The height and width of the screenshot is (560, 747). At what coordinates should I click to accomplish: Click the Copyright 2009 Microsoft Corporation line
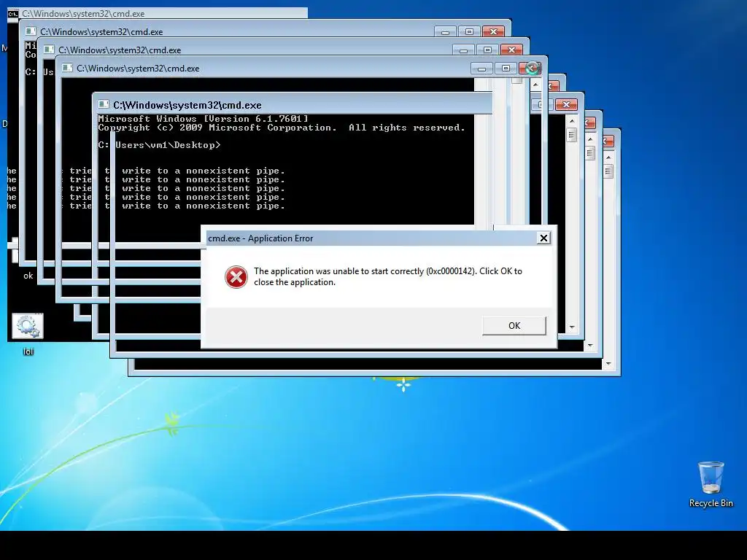(x=282, y=128)
